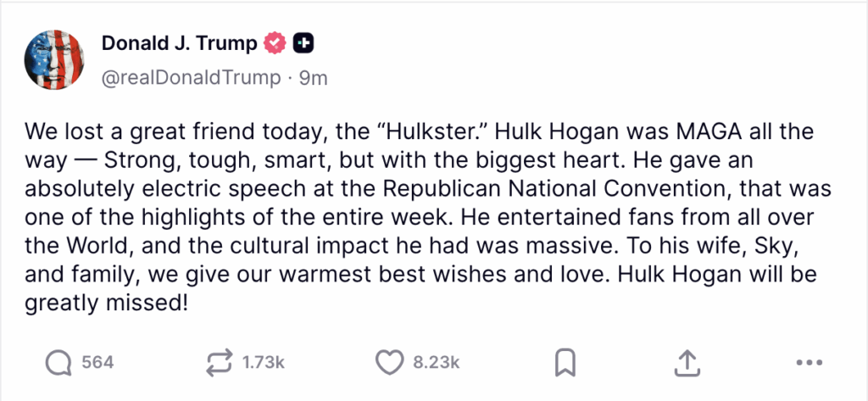
Task: Open the post via the 9m timestamp
Action: click(x=314, y=78)
